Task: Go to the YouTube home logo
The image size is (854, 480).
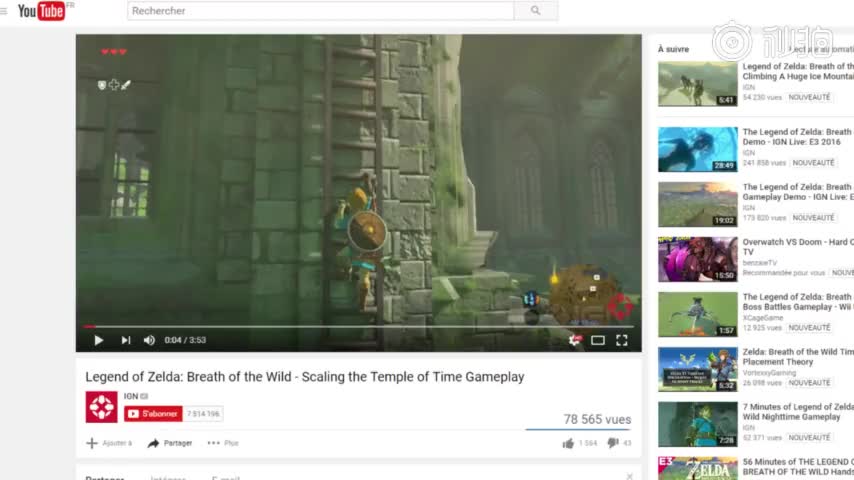Action: coord(41,11)
